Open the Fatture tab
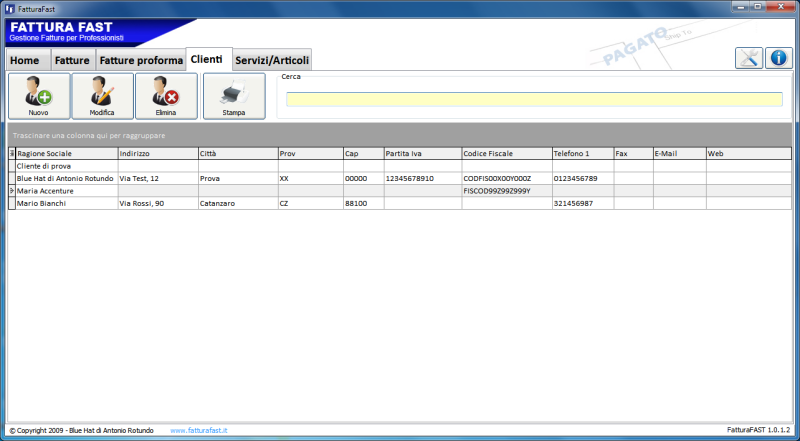 click(72, 60)
